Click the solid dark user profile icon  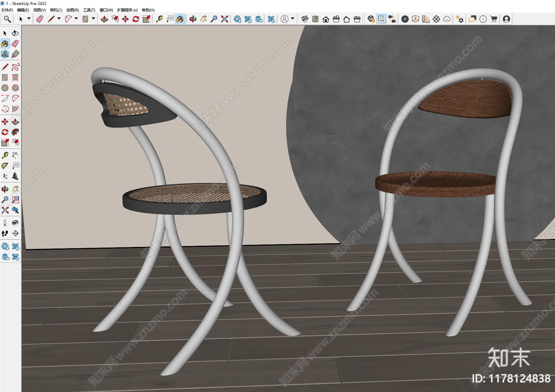(506, 19)
